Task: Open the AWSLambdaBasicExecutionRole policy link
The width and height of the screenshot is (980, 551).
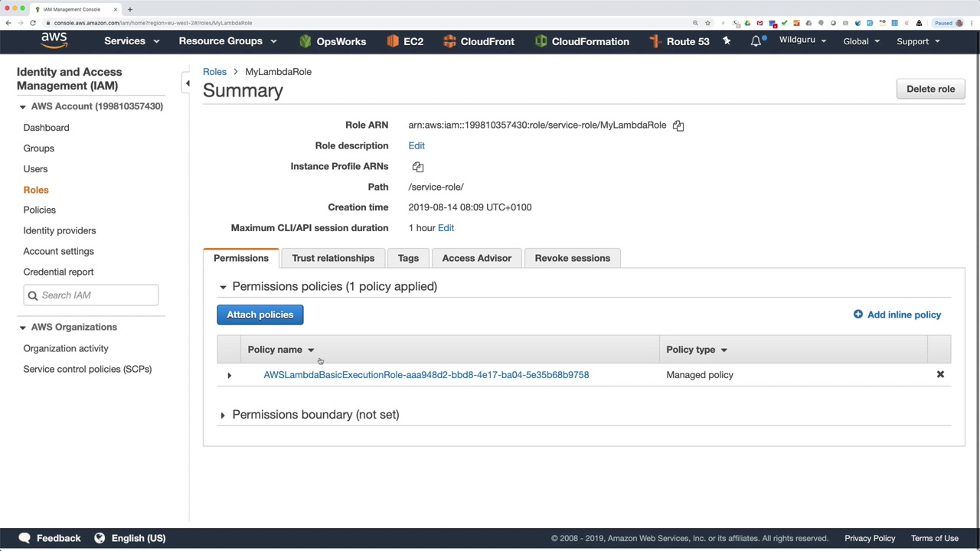Action: point(426,375)
